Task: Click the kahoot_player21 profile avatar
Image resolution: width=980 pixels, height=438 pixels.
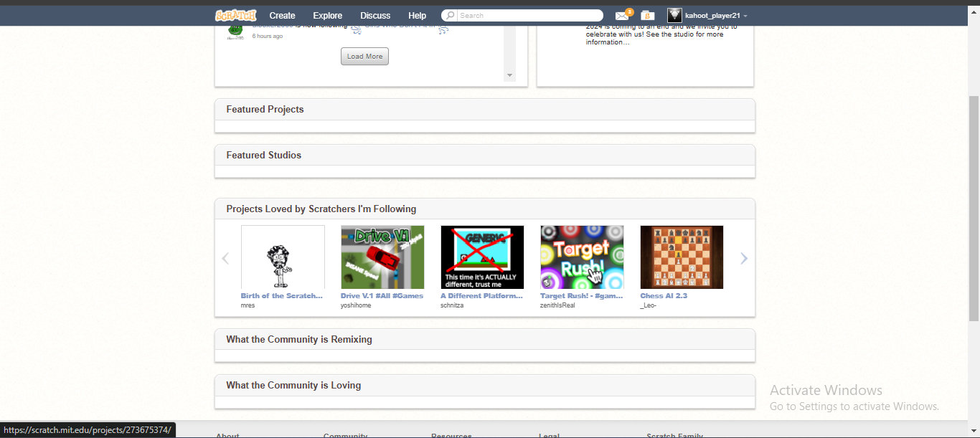Action: (674, 15)
